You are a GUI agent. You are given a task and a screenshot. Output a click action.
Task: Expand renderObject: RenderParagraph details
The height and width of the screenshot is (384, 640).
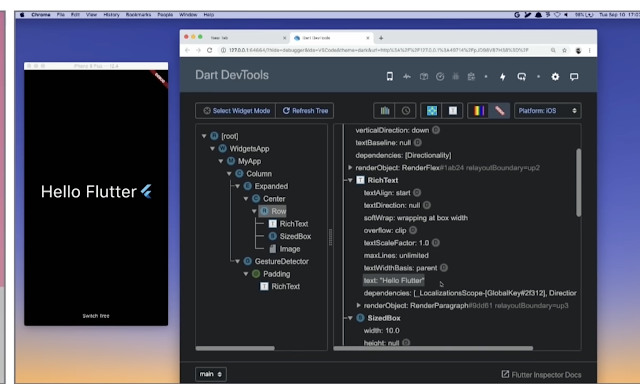[358, 305]
